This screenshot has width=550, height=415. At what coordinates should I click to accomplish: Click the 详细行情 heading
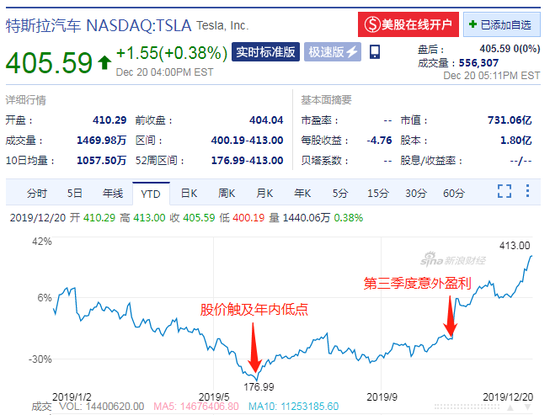click(x=26, y=100)
